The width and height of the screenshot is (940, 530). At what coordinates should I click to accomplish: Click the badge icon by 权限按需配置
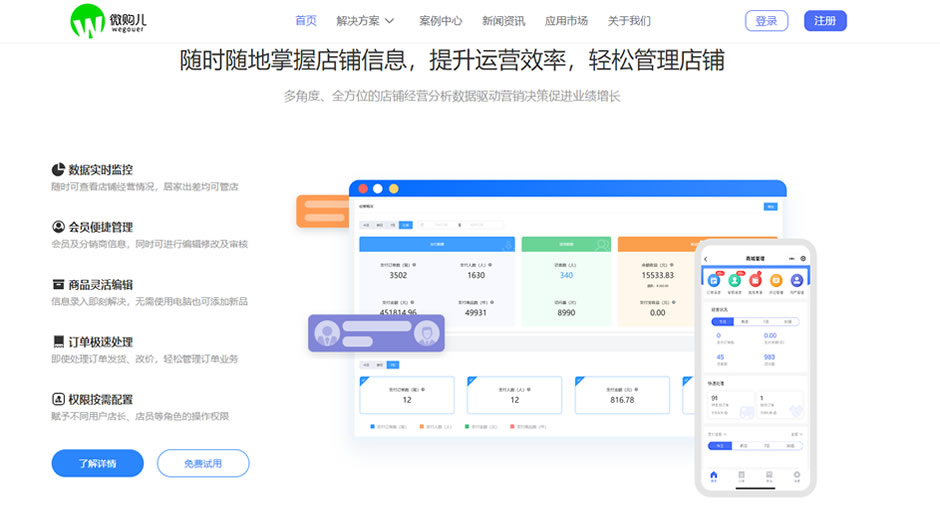[58, 399]
